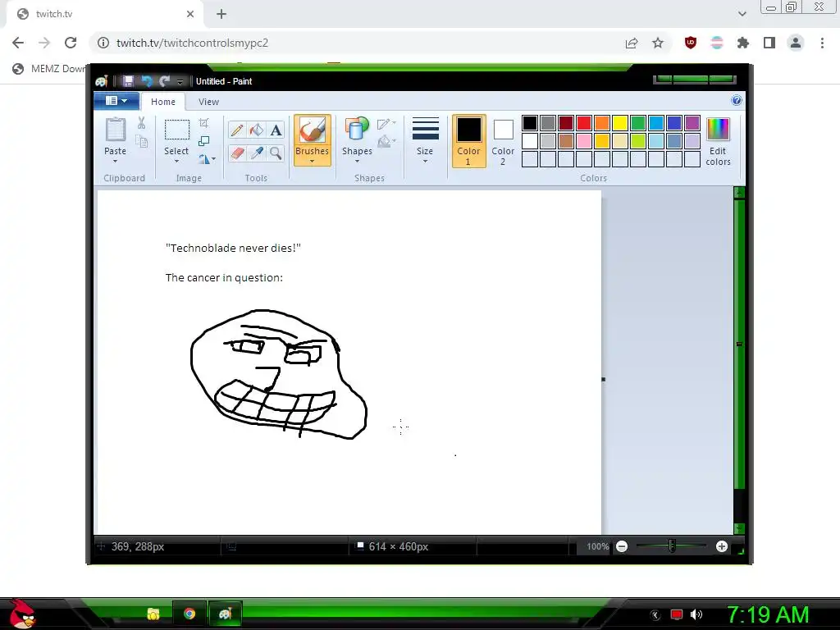
Task: Select the Magnifier tool
Action: [x=276, y=153]
